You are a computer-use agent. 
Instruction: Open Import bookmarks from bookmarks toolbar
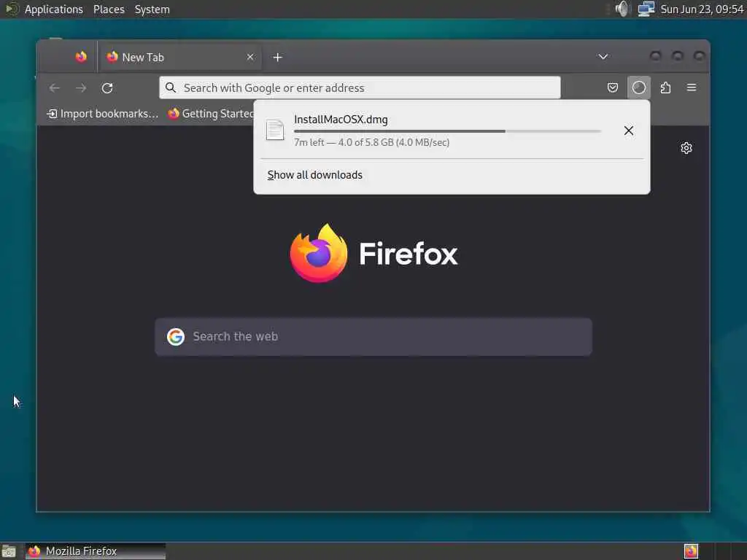(x=102, y=114)
